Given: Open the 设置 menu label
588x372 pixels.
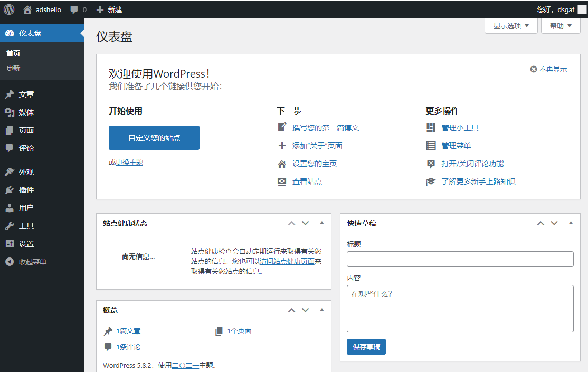Looking at the screenshot, I should tap(26, 244).
